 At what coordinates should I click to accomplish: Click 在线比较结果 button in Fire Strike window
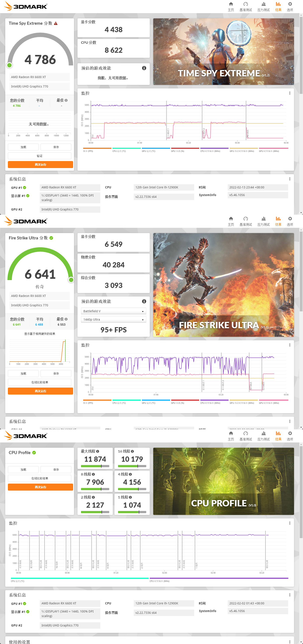(40, 382)
